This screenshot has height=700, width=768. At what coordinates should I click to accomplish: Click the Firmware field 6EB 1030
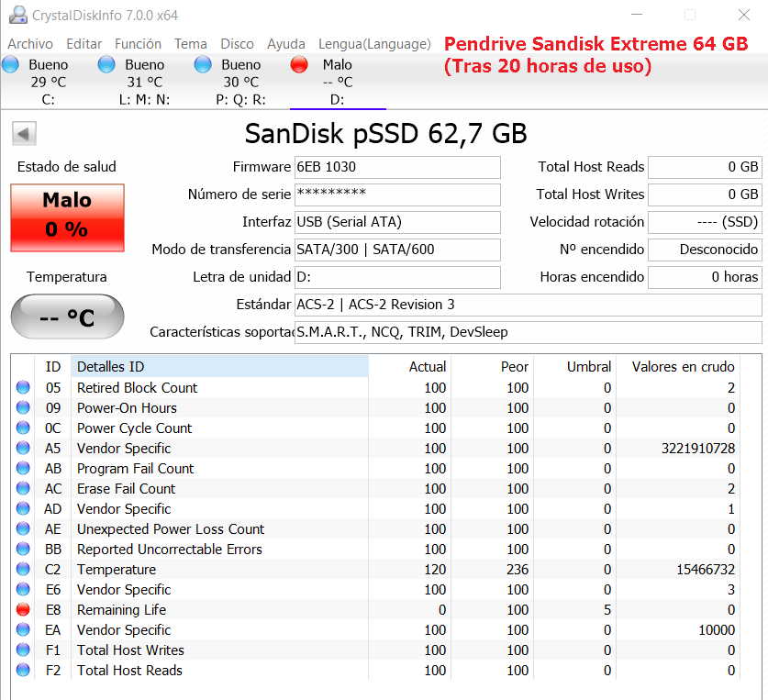pyautogui.click(x=397, y=167)
